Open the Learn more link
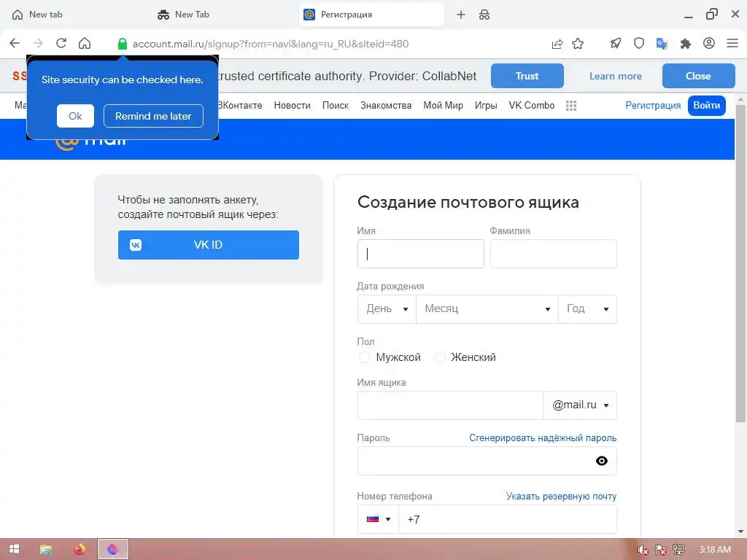The image size is (747, 560). point(616,76)
